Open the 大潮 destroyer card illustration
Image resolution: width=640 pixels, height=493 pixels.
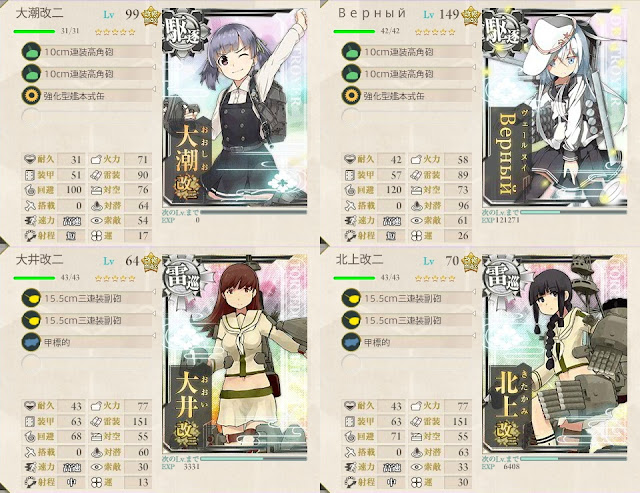[235, 108]
